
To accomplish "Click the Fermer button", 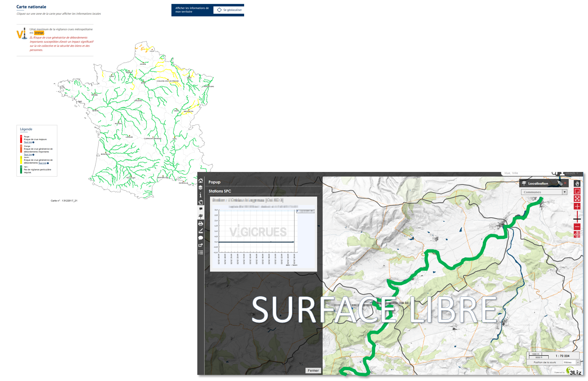I will tap(313, 371).
